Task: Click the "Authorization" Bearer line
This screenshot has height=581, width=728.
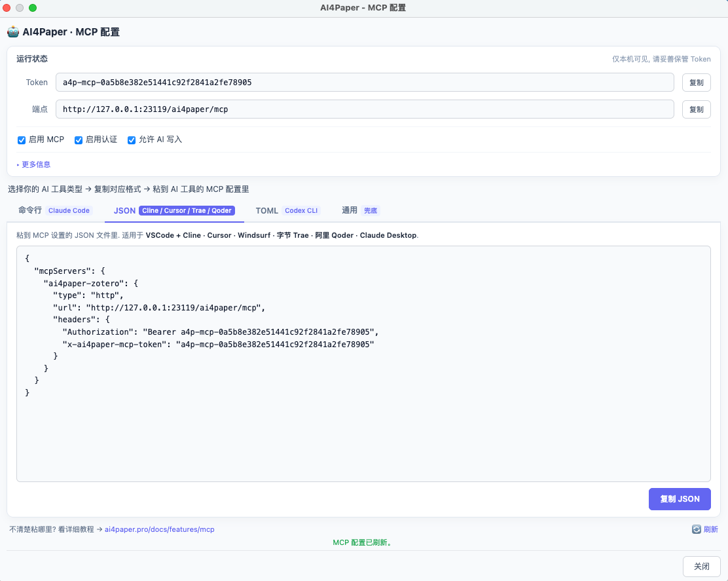Action: (221, 332)
